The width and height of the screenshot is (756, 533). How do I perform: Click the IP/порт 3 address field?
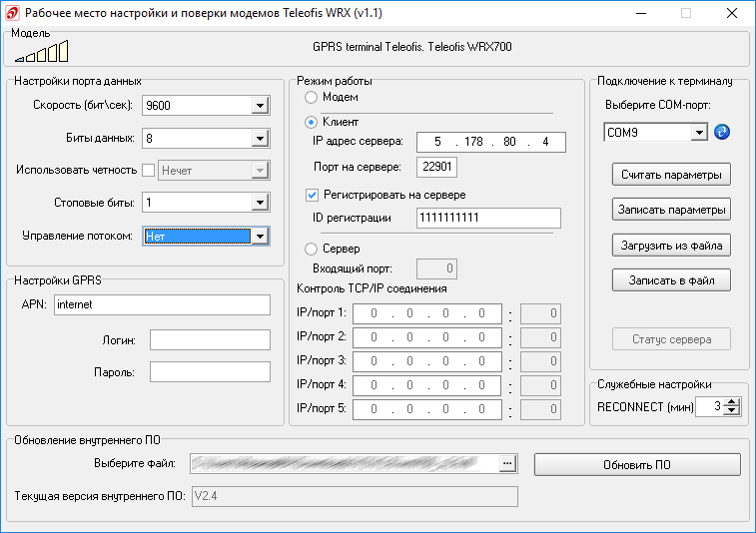pyautogui.click(x=427, y=361)
